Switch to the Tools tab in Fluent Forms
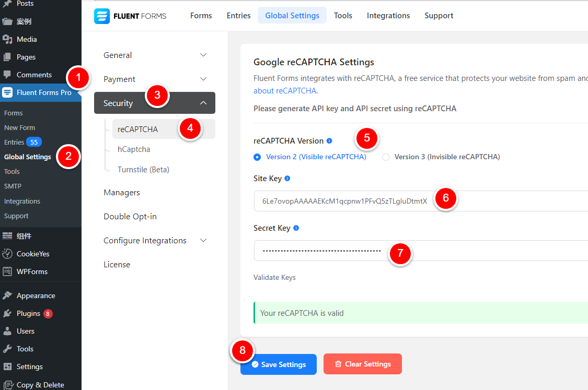 coord(343,15)
